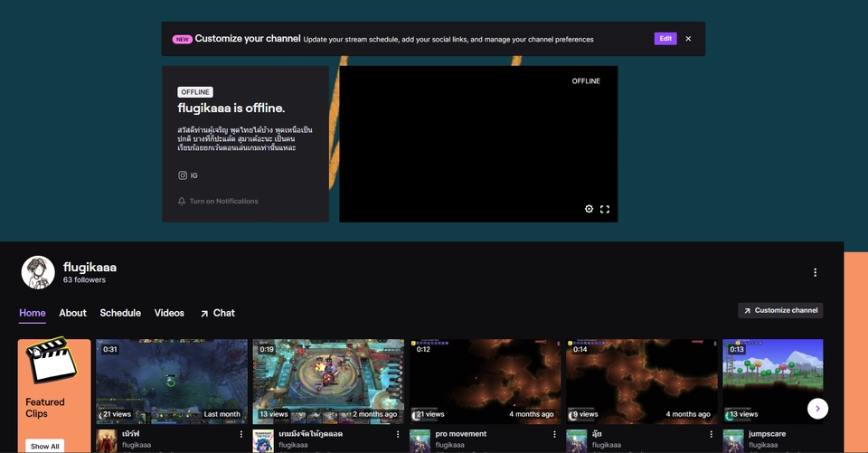Click flugikaaa name under jumpscare clip

(x=763, y=445)
